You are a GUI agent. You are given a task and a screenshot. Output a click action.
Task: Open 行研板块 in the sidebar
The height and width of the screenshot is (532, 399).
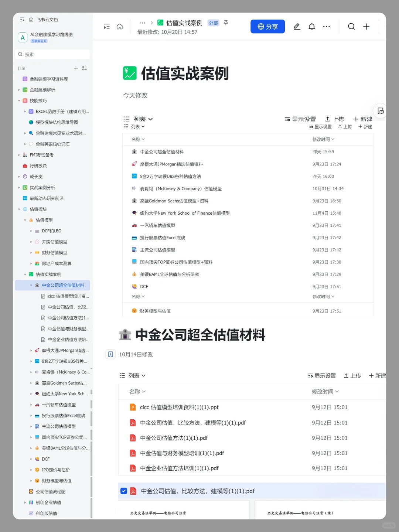[38, 166]
